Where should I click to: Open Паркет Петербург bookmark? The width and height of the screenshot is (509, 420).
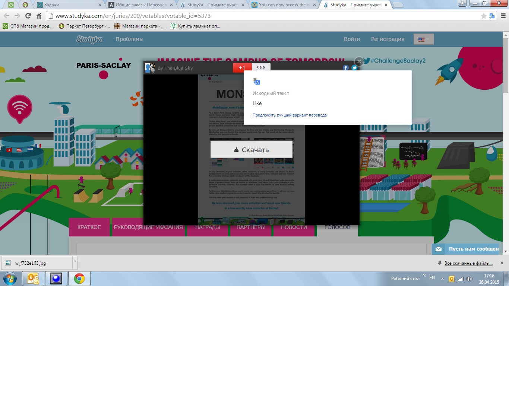tap(84, 26)
